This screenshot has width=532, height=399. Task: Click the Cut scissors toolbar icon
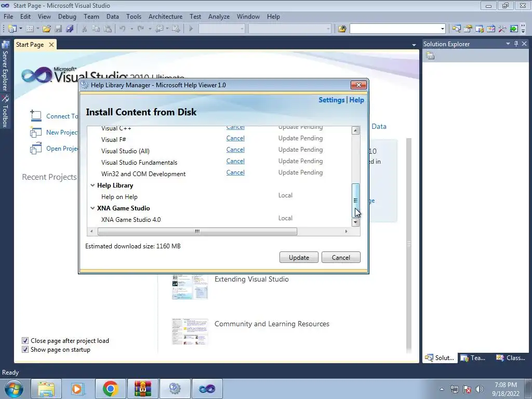pyautogui.click(x=85, y=29)
